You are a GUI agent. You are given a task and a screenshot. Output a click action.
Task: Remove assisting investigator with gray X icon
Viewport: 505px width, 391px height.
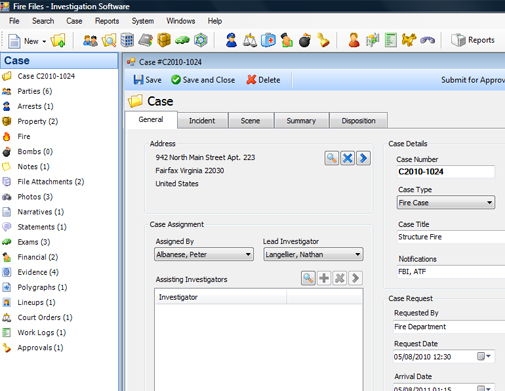(340, 278)
